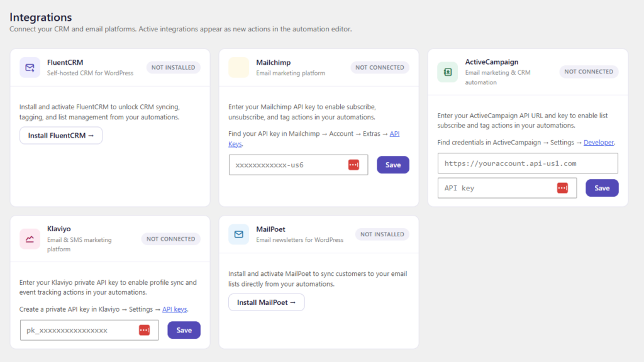Viewport: 644px width, 362px height.
Task: Save the Mailchimp API key
Action: [393, 165]
